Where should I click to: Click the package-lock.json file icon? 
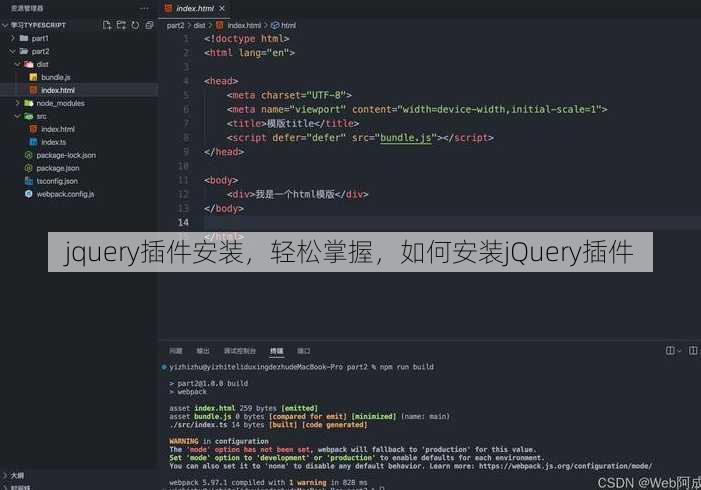click(29, 155)
